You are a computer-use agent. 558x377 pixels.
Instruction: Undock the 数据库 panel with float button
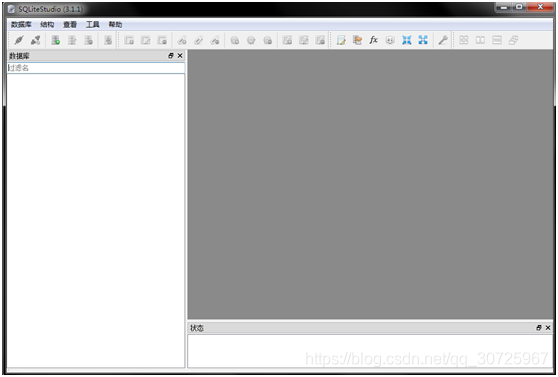[x=171, y=56]
